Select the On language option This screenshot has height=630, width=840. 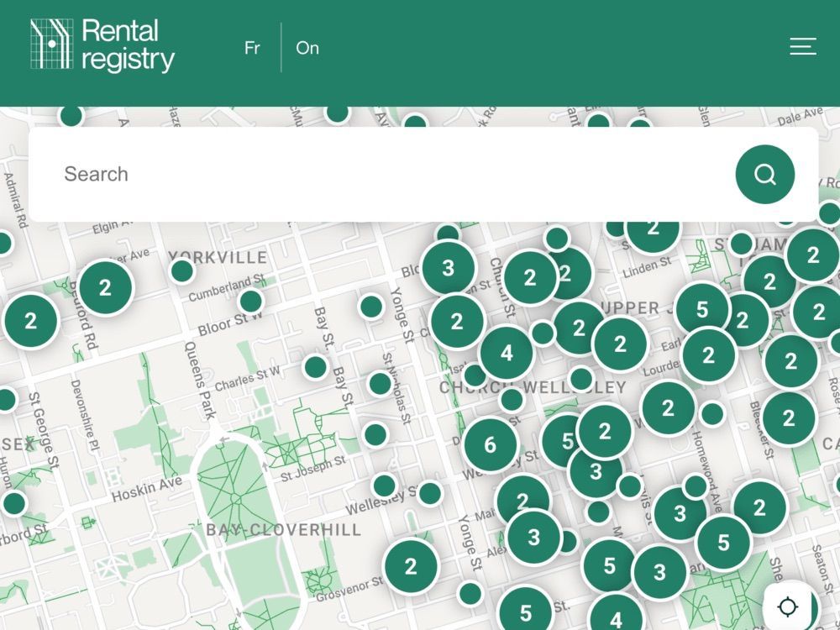(307, 48)
